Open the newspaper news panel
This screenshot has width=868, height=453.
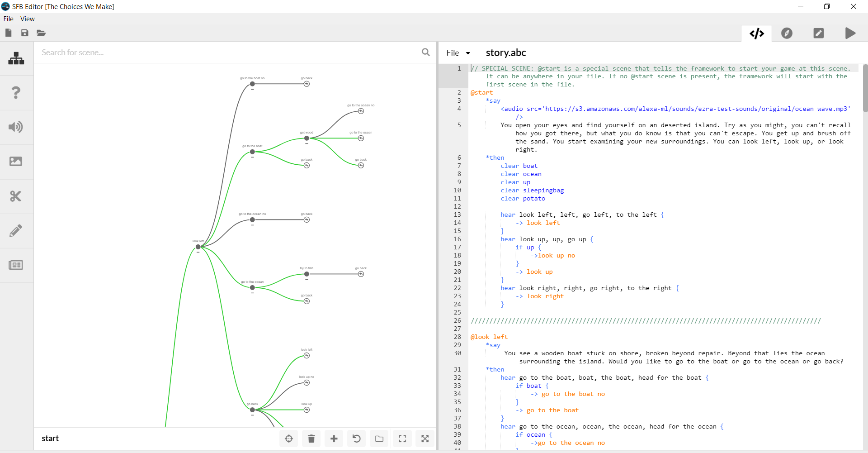16,265
